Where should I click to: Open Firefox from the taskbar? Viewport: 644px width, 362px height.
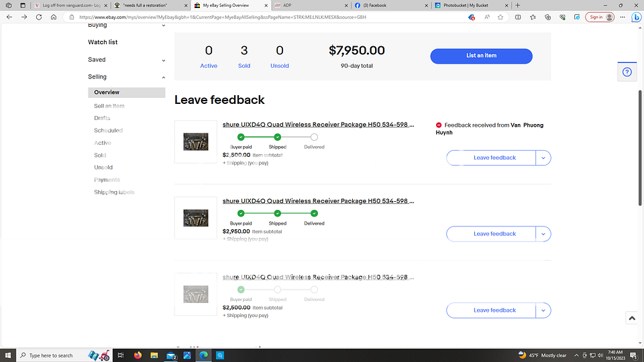[x=138, y=355]
